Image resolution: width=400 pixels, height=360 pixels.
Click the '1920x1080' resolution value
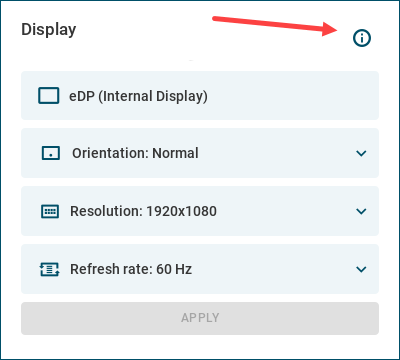coord(182,211)
